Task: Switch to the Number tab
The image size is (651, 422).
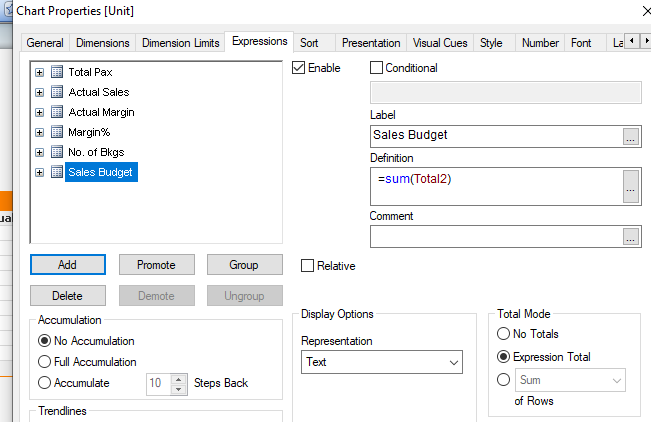Action: (540, 43)
